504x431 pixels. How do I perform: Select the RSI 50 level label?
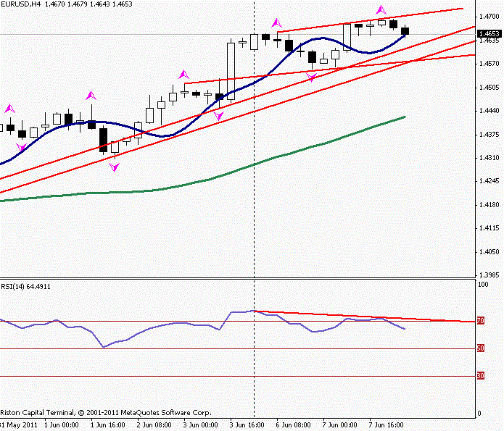pyautogui.click(x=481, y=348)
